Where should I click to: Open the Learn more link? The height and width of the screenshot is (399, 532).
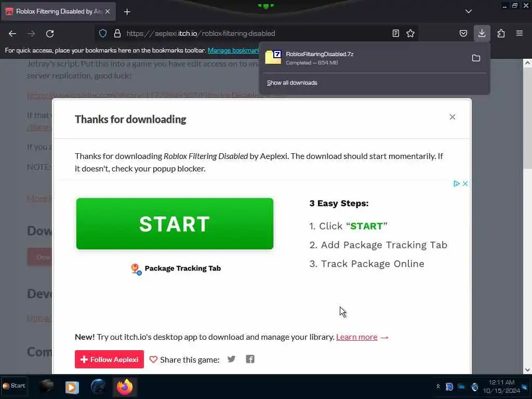pos(356,337)
